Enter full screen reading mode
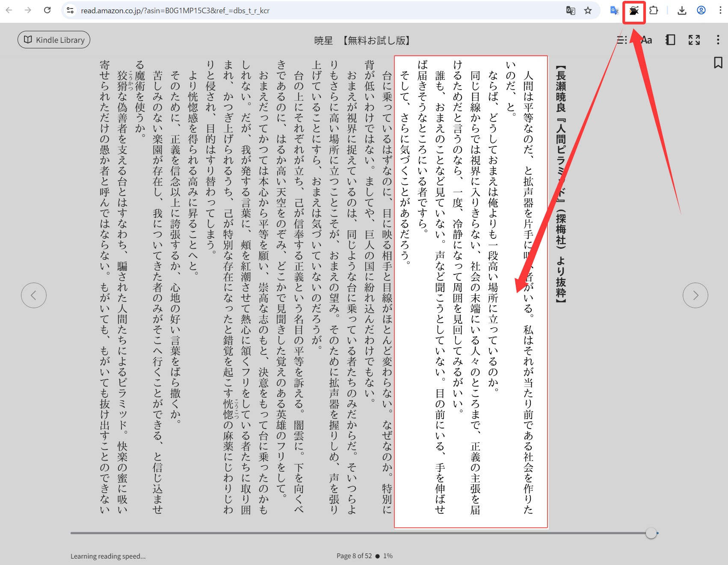728x565 pixels. tap(694, 40)
